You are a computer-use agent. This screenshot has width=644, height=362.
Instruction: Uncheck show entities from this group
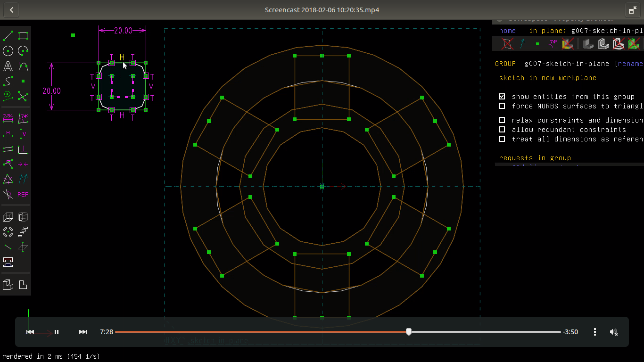click(502, 96)
